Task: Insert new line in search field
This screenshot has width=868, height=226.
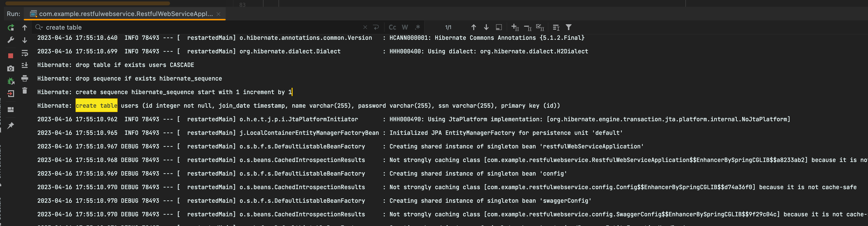Action: pyautogui.click(x=376, y=27)
